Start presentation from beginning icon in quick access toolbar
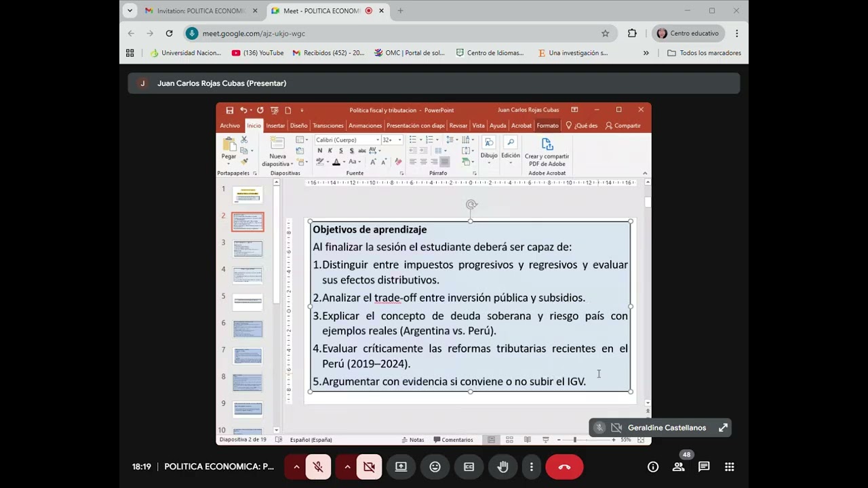Screen dimensions: 868x488 coord(274,110)
